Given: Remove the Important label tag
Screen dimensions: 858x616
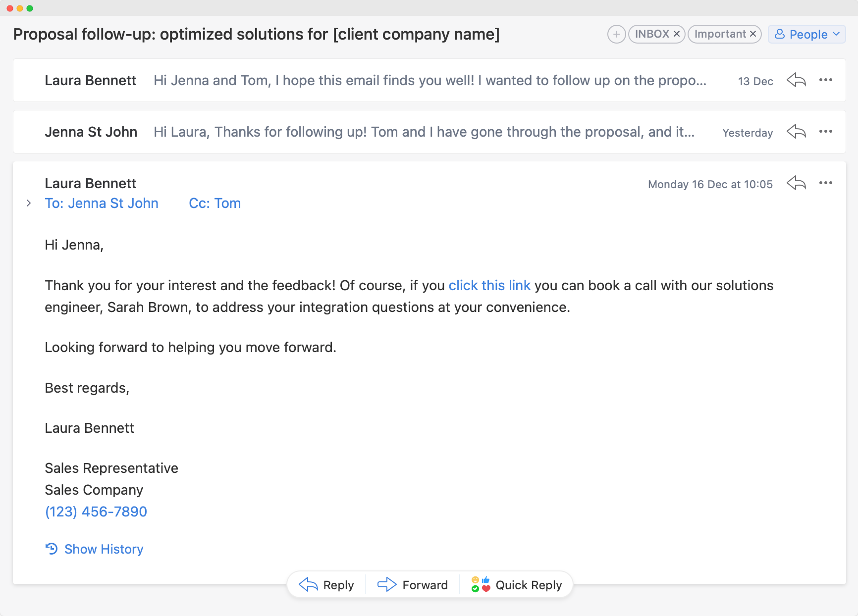Looking at the screenshot, I should pos(752,34).
